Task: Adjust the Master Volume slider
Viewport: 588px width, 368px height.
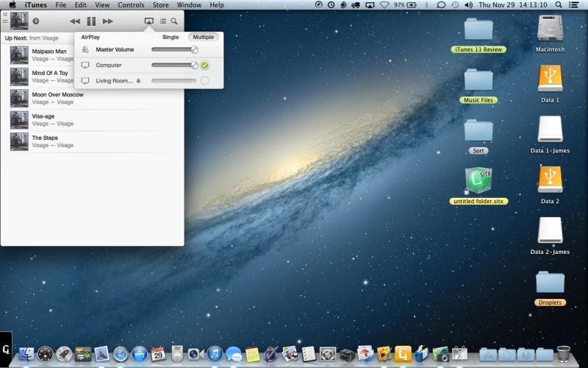Action: tap(174, 49)
